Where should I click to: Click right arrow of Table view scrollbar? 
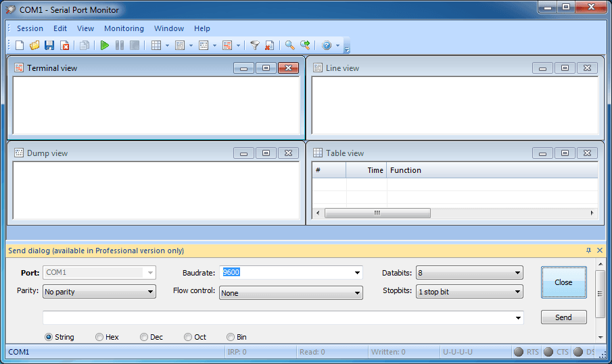(592, 213)
